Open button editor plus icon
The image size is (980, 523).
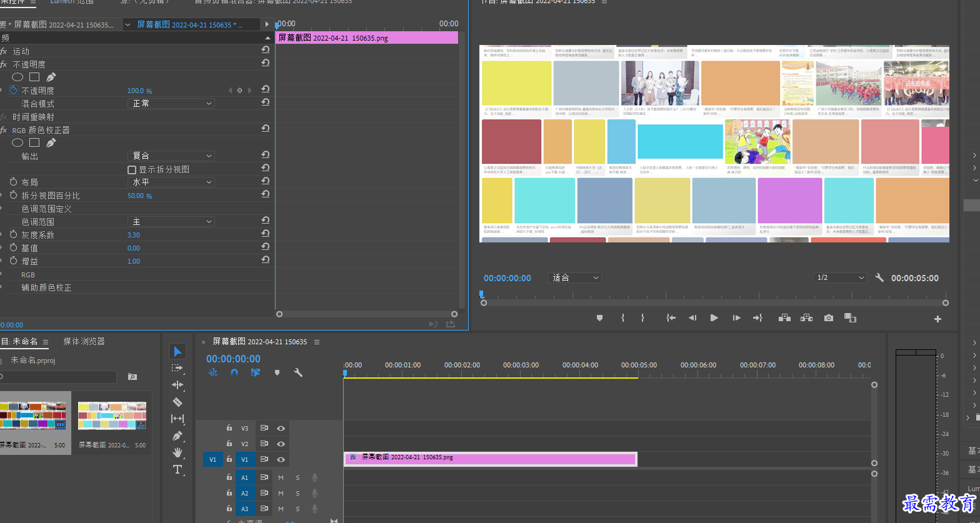point(937,319)
